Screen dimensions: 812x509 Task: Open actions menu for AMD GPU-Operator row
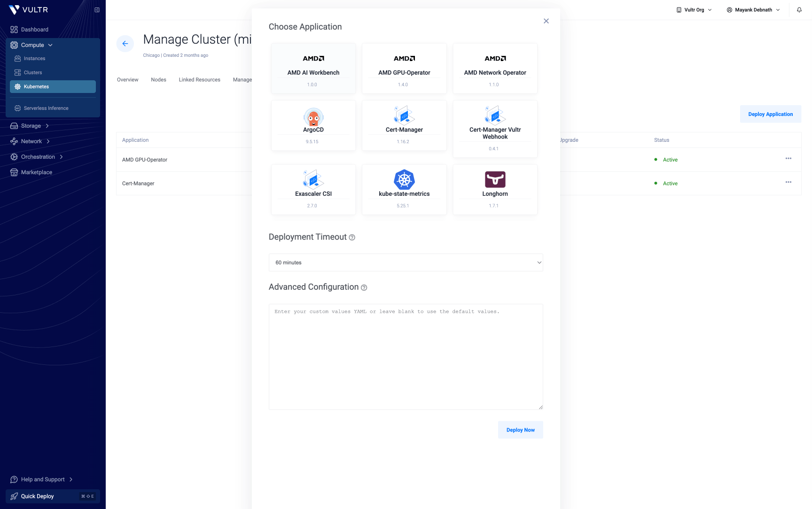click(x=789, y=158)
